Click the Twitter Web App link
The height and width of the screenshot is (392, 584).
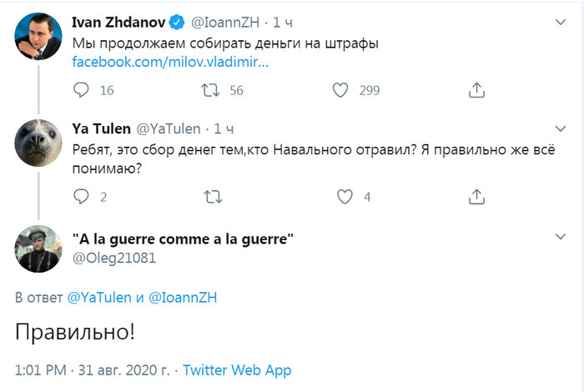(x=237, y=369)
